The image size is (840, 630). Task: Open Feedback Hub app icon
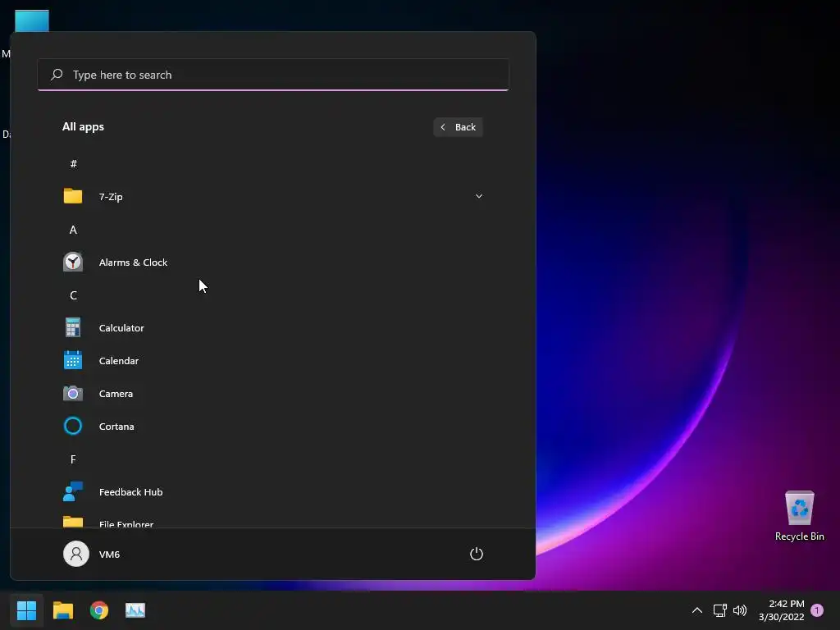click(x=73, y=491)
